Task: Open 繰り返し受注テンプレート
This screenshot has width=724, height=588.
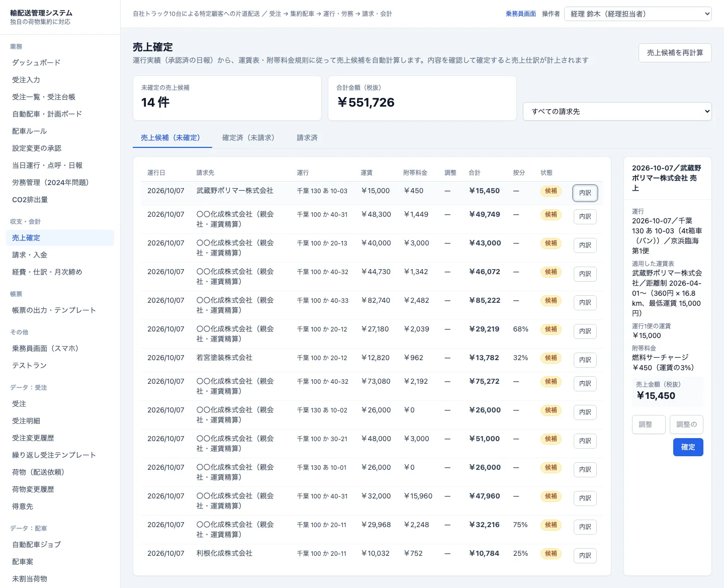Action: [x=60, y=455]
